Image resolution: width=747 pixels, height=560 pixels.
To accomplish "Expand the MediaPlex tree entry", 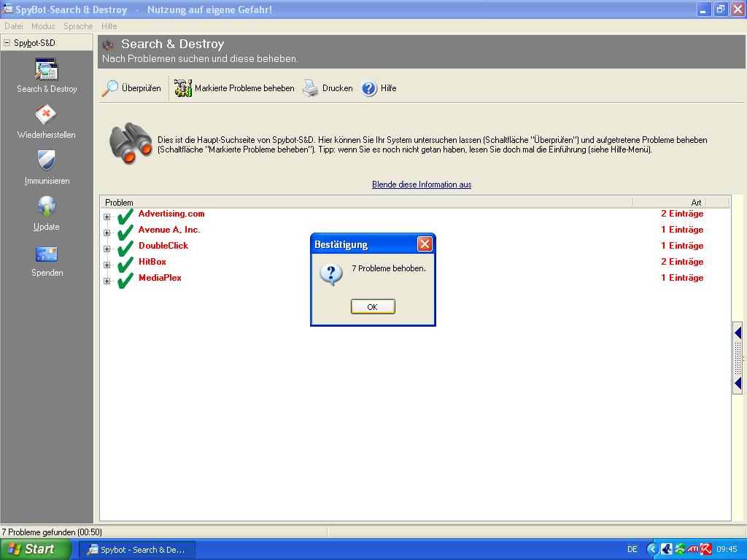I will tap(107, 281).
